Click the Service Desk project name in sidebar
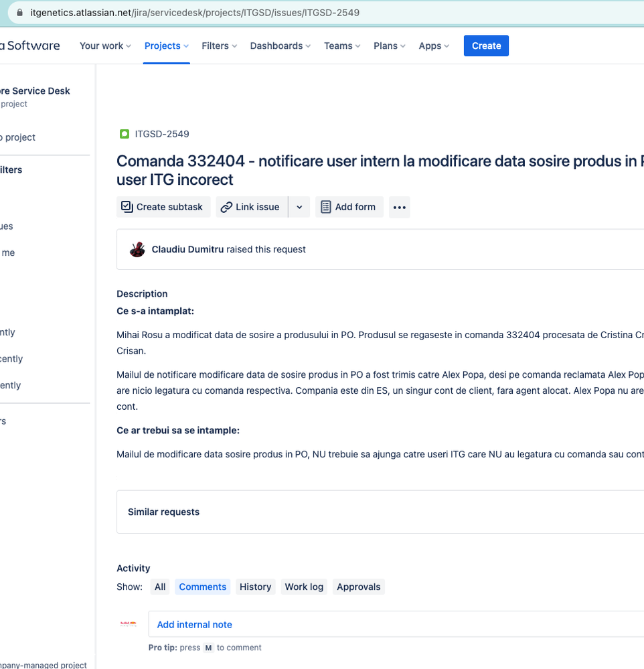644x669 pixels. 35,91
